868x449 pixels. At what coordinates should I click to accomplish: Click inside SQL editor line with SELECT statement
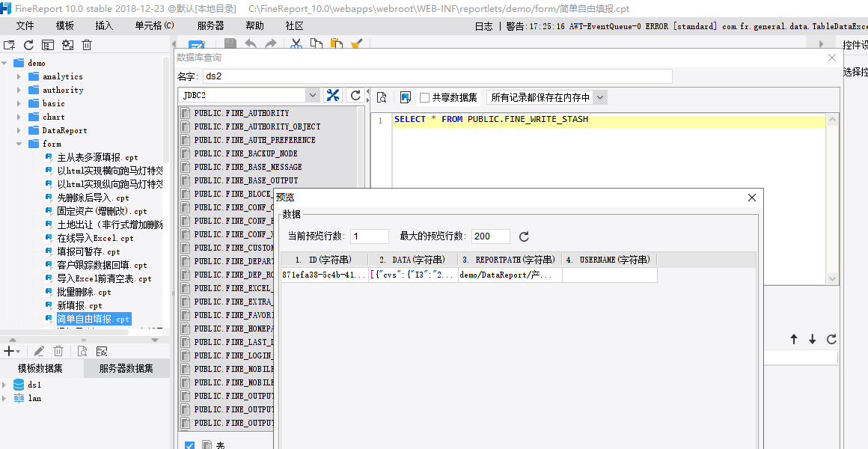(x=609, y=120)
